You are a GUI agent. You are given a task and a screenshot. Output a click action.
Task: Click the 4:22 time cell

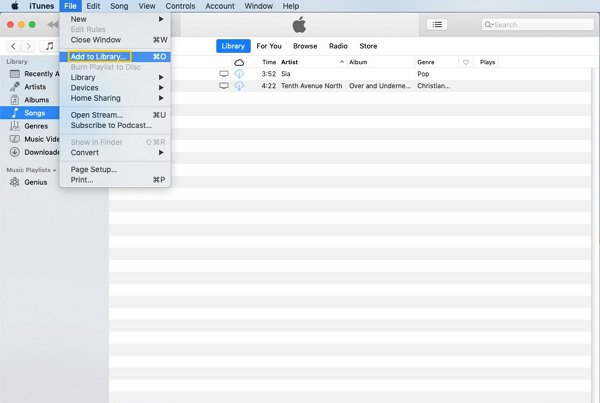tap(269, 86)
